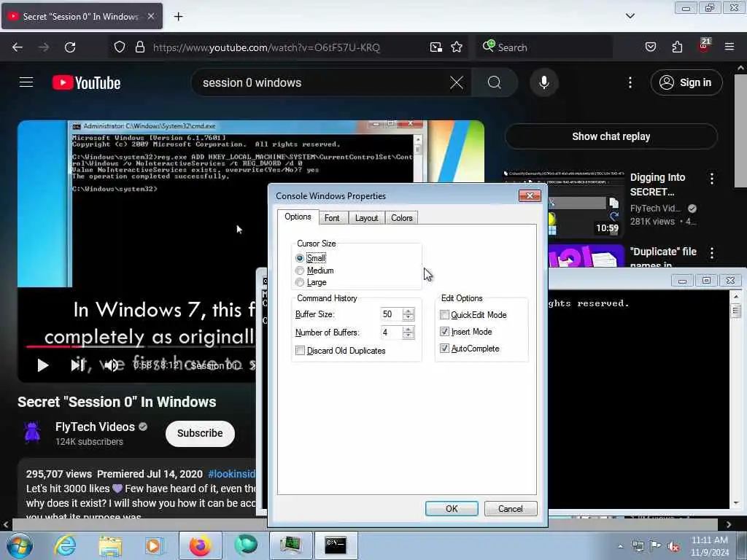Image resolution: width=747 pixels, height=560 pixels.
Task: Switch to the Layout tab
Action: 366,218
